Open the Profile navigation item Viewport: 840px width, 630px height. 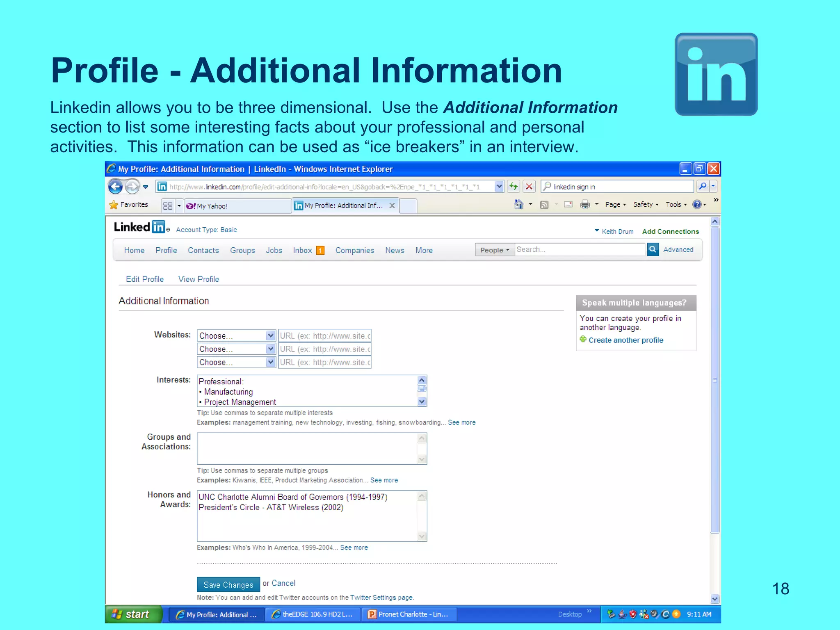(166, 250)
